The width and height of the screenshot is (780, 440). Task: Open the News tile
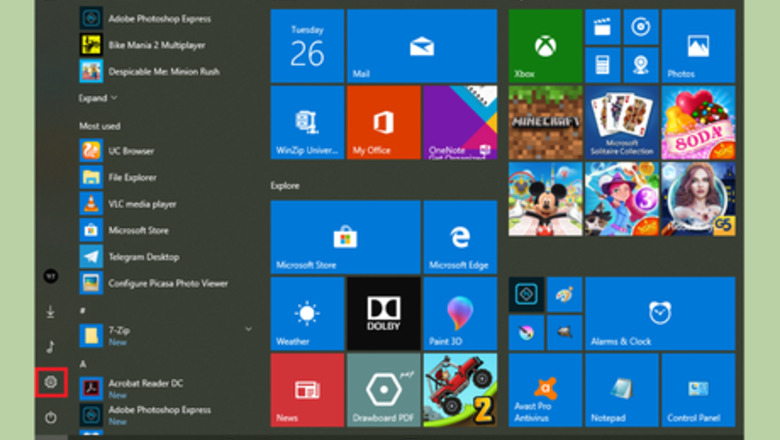tap(307, 390)
